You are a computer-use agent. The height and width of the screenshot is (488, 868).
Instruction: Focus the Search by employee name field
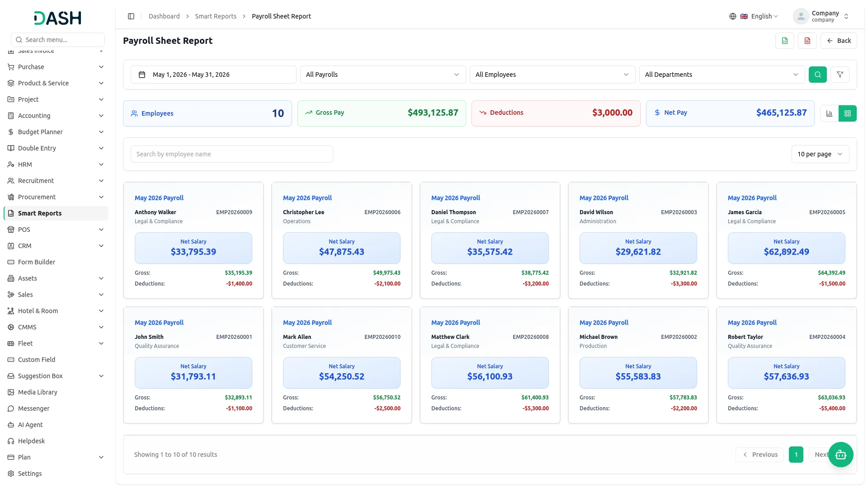[232, 154]
